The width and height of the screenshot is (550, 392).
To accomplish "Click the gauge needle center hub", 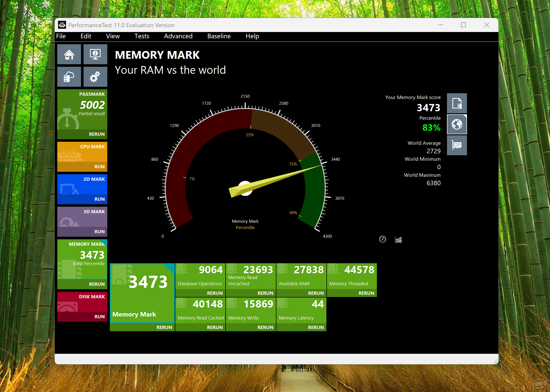I will [x=245, y=188].
